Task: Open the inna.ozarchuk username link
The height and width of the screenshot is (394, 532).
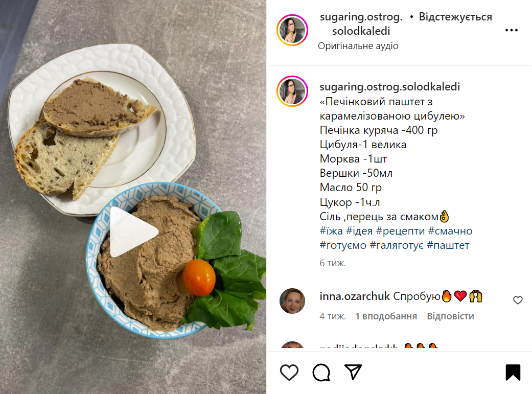Action: pos(355,296)
